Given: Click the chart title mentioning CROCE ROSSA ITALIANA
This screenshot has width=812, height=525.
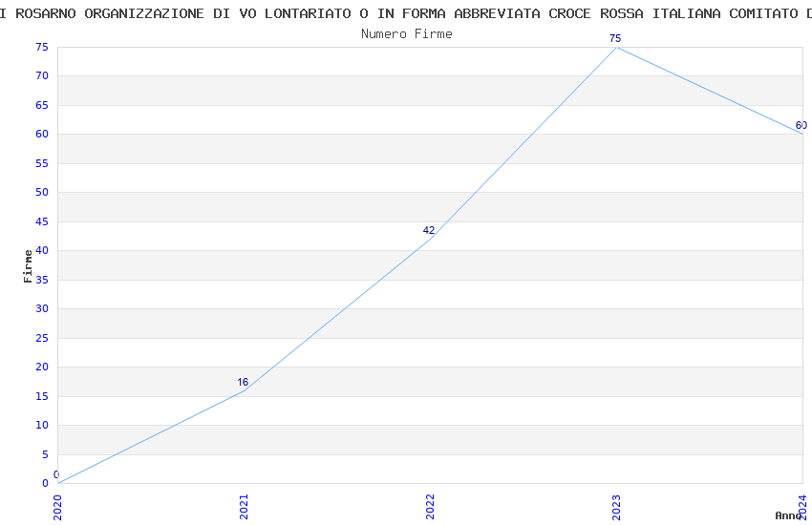Looking at the screenshot, I should pos(406,13).
